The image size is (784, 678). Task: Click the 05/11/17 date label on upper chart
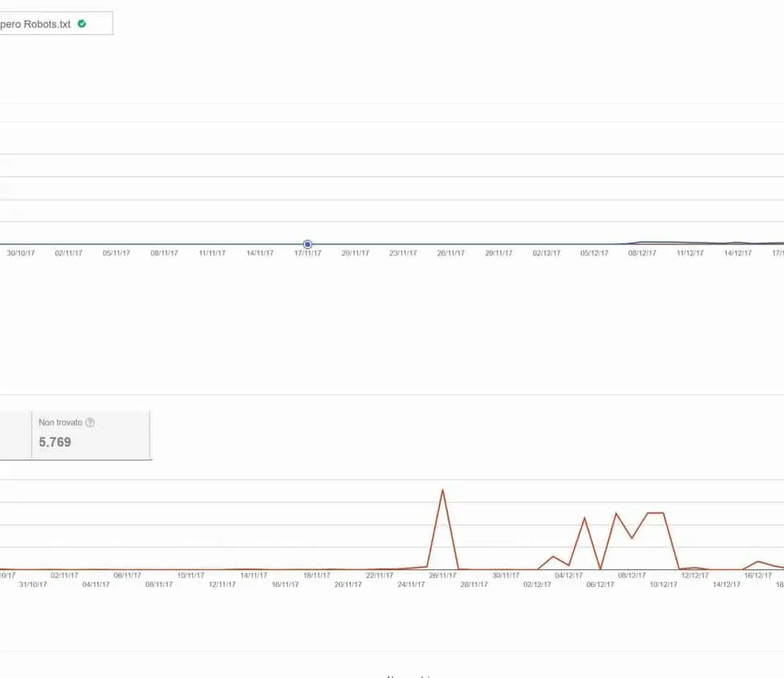(116, 253)
